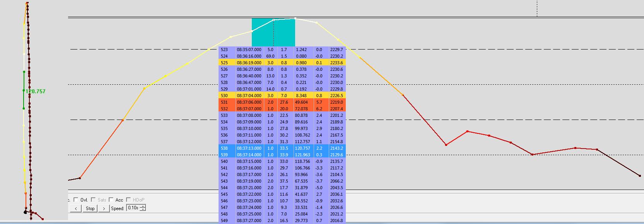Step forward with the > button
Image resolution: width=644 pixels, height=224 pixels.
click(104, 208)
